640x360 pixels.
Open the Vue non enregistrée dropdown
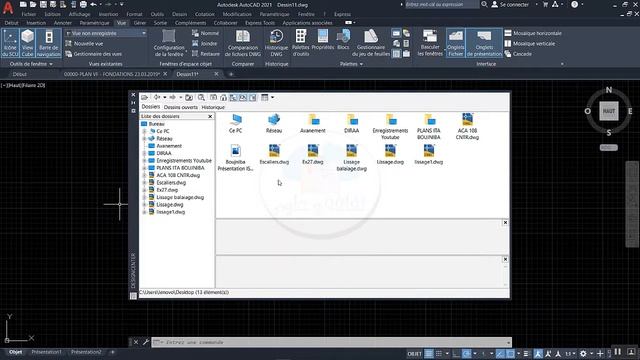pos(106,33)
